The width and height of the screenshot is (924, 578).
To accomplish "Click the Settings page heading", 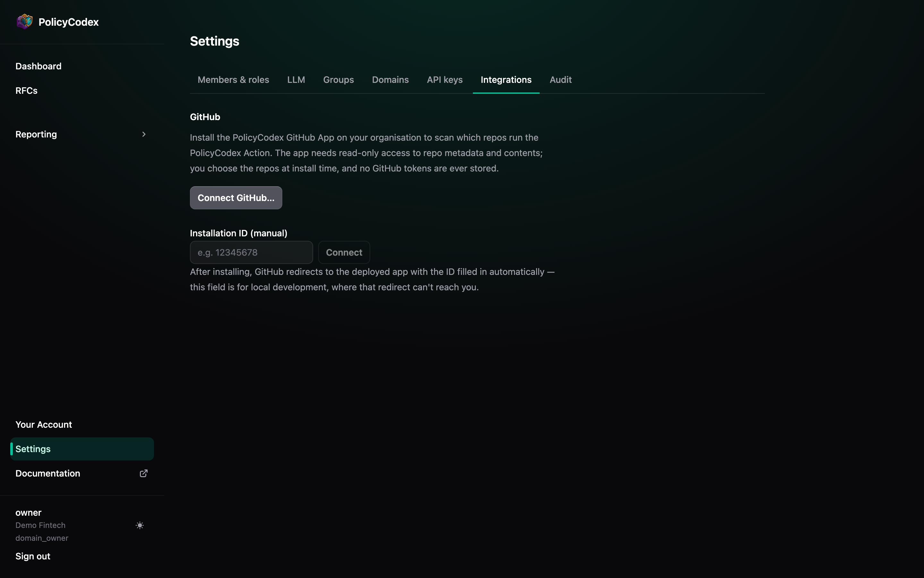I will [x=215, y=41].
